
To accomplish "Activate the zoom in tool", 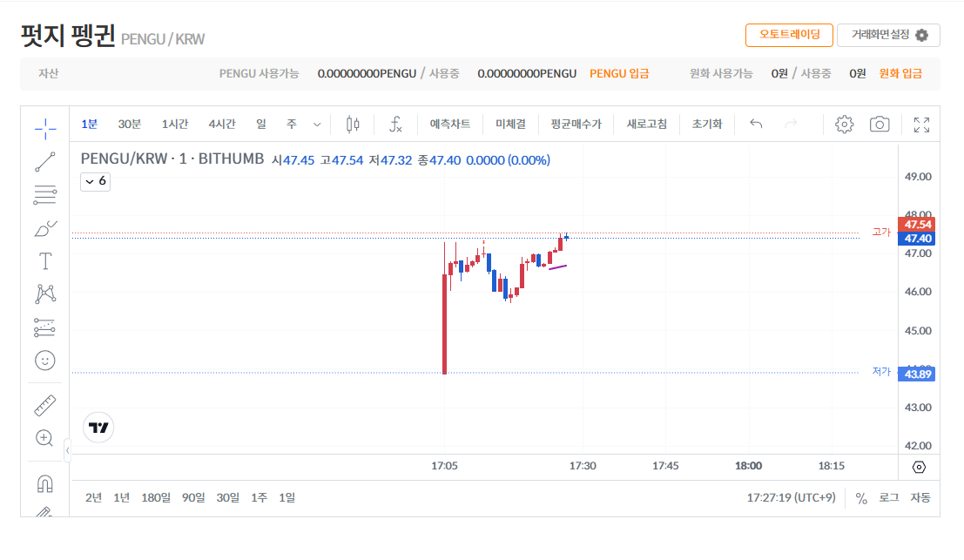I will 45,438.
